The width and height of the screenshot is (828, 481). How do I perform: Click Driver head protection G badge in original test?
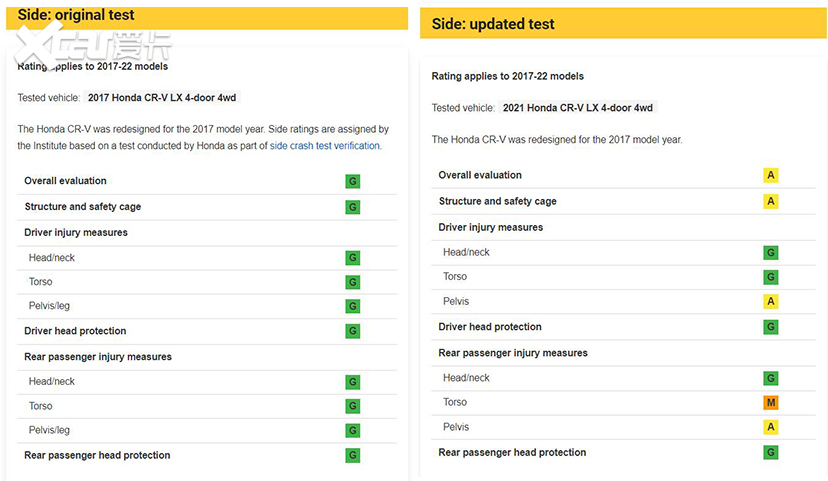click(353, 331)
